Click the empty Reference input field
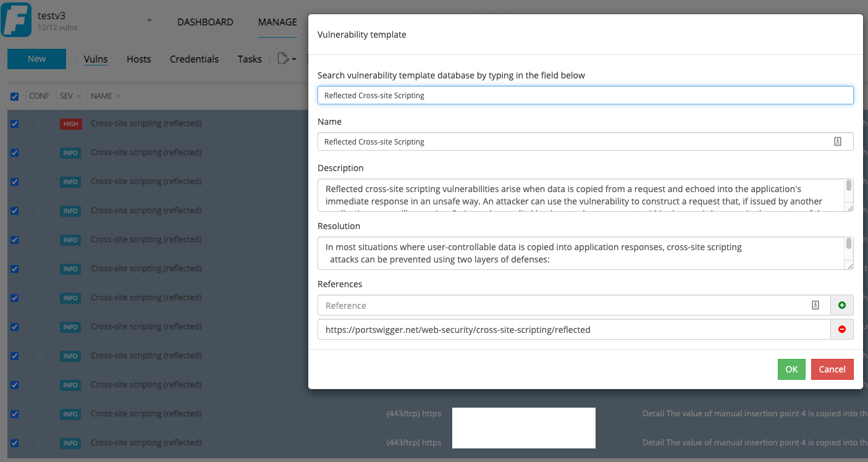This screenshot has height=462, width=868. 574,305
